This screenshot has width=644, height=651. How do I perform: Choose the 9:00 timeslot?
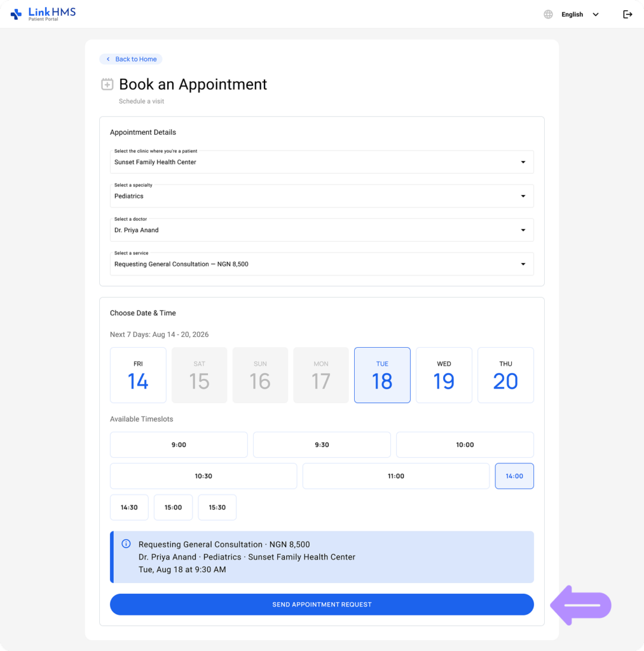coord(179,444)
